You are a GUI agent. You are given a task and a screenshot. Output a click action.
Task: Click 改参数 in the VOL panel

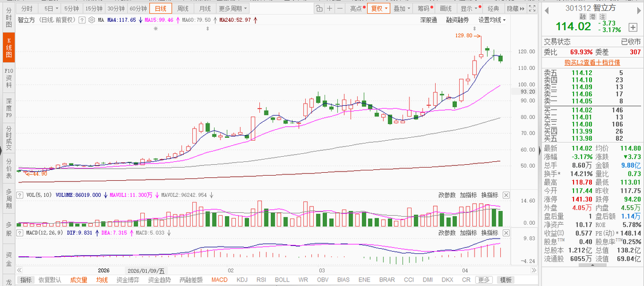(447, 195)
